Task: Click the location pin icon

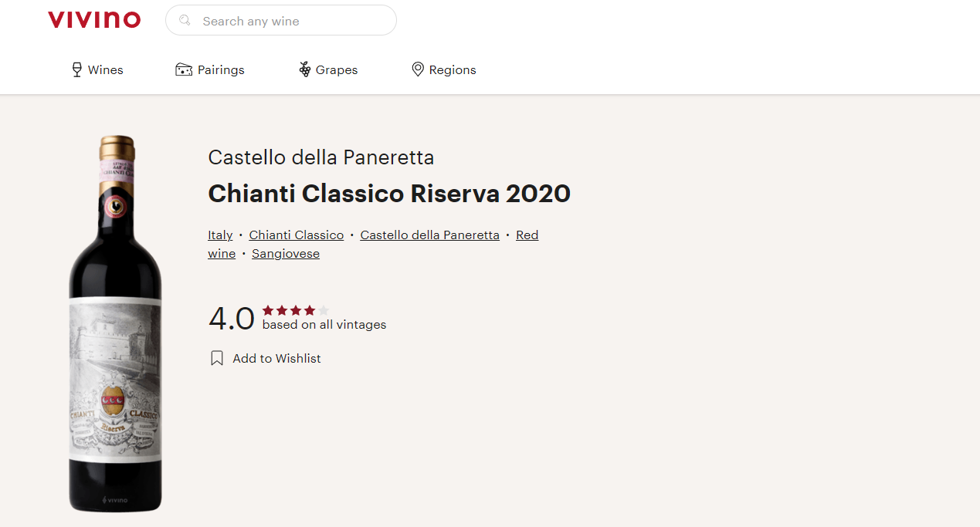Action: pos(418,69)
